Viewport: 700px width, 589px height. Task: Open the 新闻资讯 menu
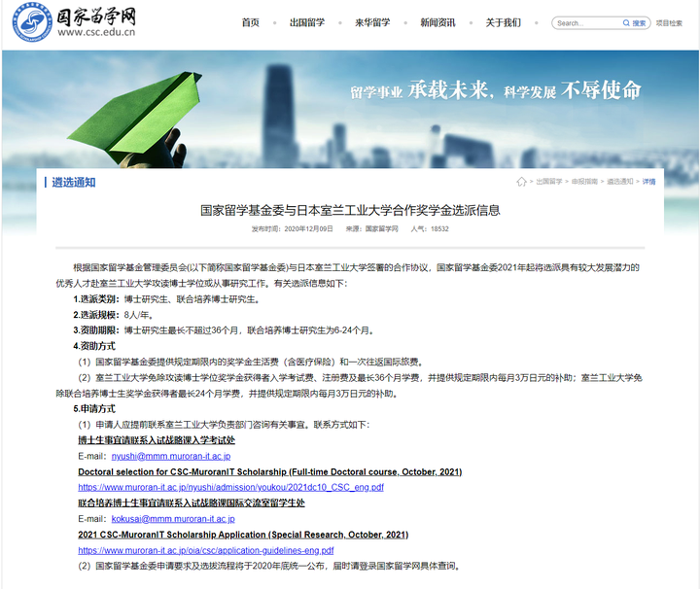(x=437, y=22)
